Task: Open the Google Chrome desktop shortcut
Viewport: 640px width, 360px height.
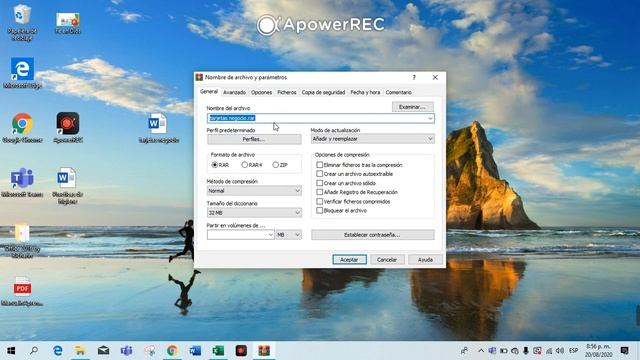Action: pos(22,127)
